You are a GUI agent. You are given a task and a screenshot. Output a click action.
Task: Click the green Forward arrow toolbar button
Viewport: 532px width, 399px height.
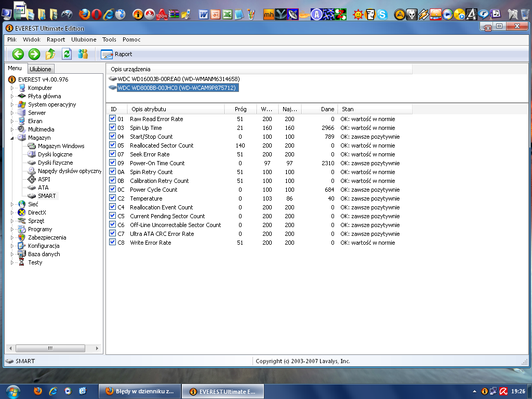click(34, 54)
